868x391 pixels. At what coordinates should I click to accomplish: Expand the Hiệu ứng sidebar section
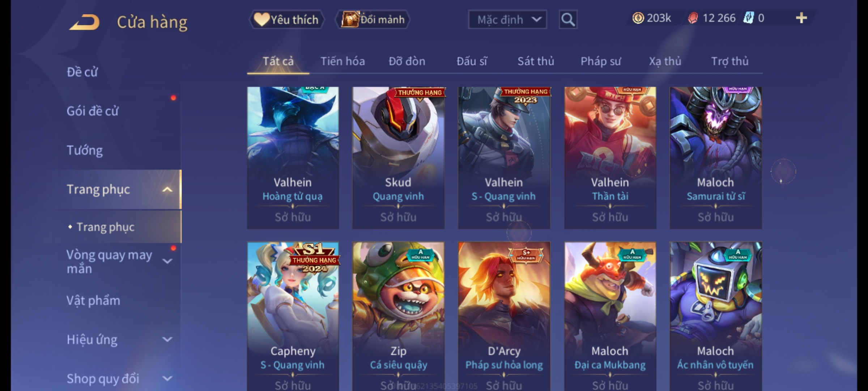(167, 340)
